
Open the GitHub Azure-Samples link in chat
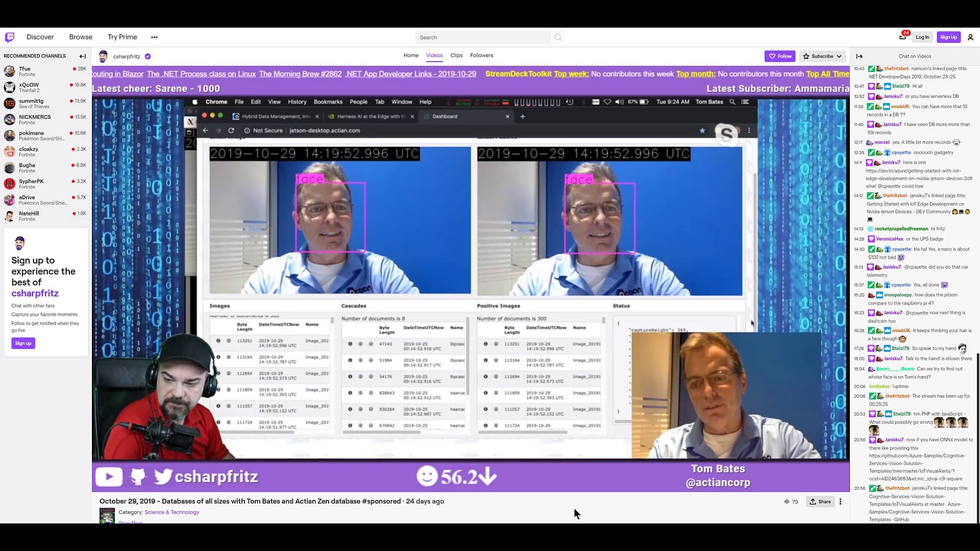[917, 467]
